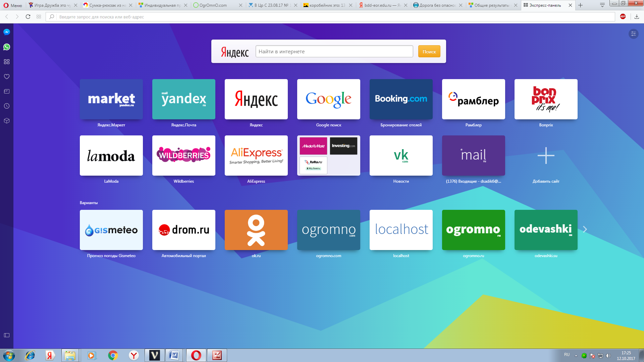644x362 pixels.
Task: Open the vk.com Новости tile
Action: point(401,156)
